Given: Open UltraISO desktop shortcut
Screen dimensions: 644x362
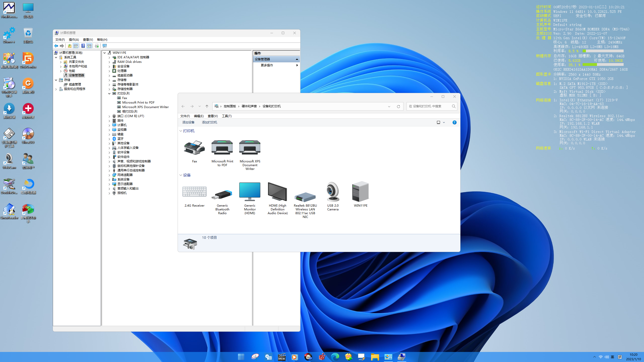Looking at the screenshot, I should coord(28,136).
